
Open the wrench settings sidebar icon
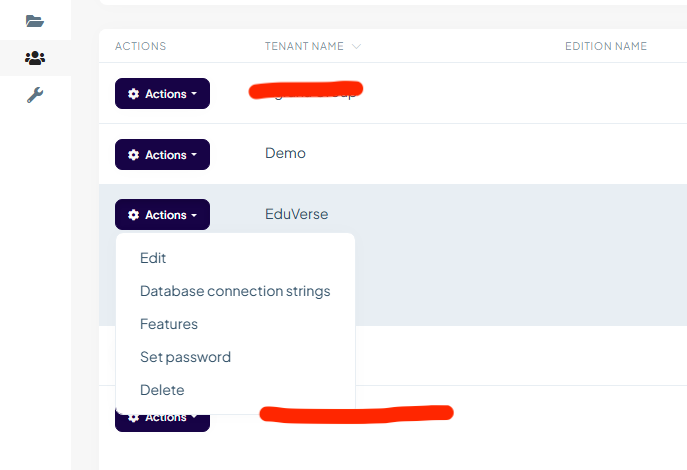point(35,95)
